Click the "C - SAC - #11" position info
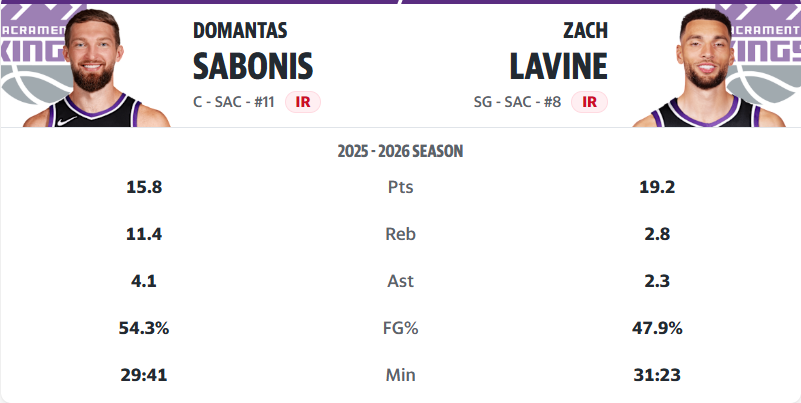Screen dimensions: 801x403 (x=234, y=101)
